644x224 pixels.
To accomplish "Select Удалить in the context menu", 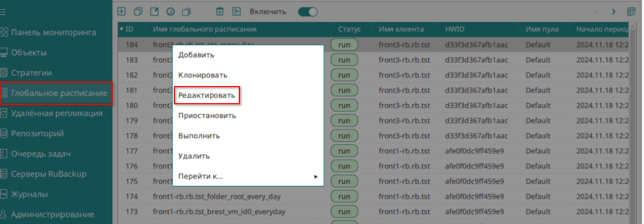I will click(194, 156).
